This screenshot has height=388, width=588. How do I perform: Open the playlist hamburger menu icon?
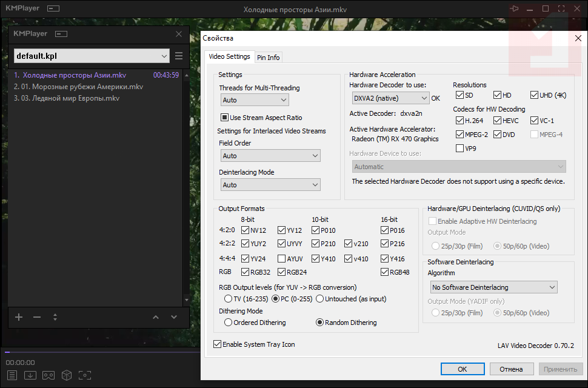pos(179,56)
